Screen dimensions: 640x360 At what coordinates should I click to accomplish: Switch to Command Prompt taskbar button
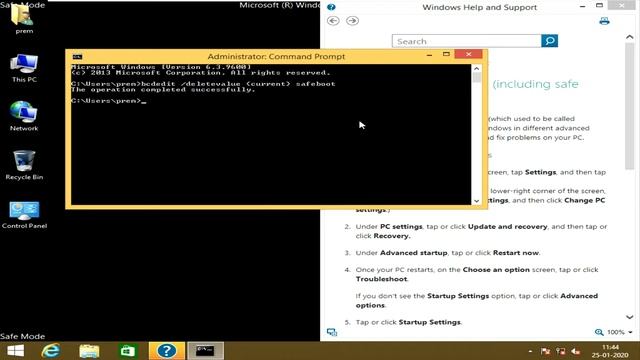205,351
